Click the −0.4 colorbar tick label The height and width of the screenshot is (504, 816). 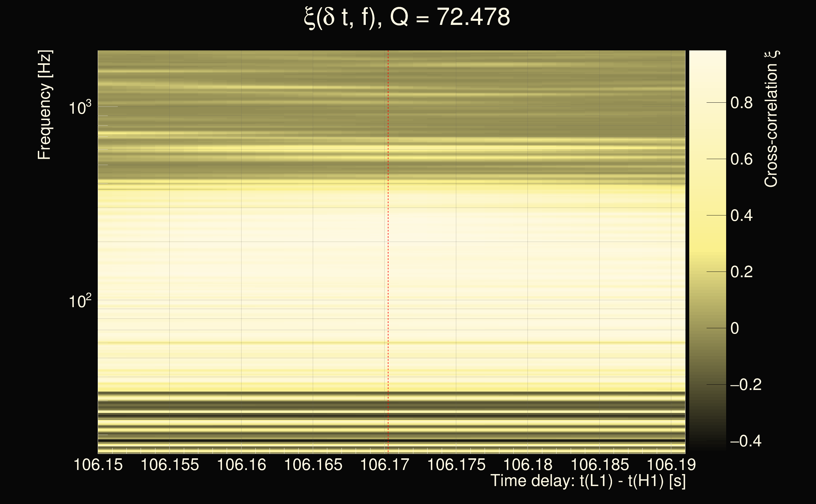(745, 441)
